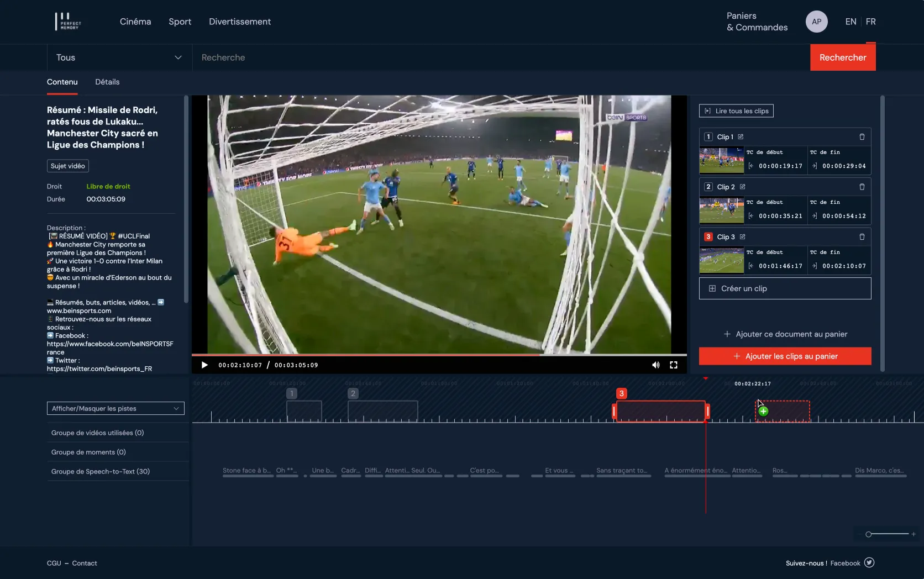Open Clip 3 thumbnail
The height and width of the screenshot is (579, 924).
721,260
